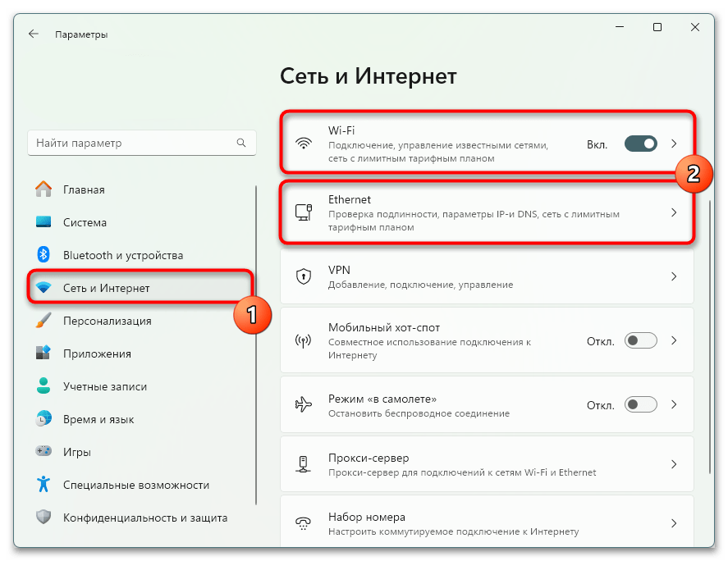Viewport: 728px width, 561px height.
Task: Click the Прокси-сервер icon
Action: [x=304, y=464]
